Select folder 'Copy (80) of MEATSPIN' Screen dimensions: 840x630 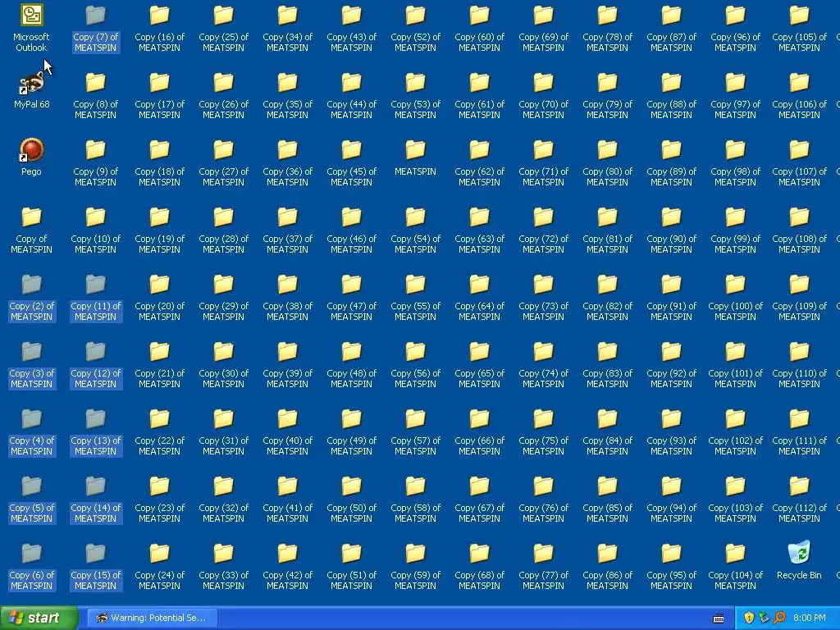click(x=607, y=162)
